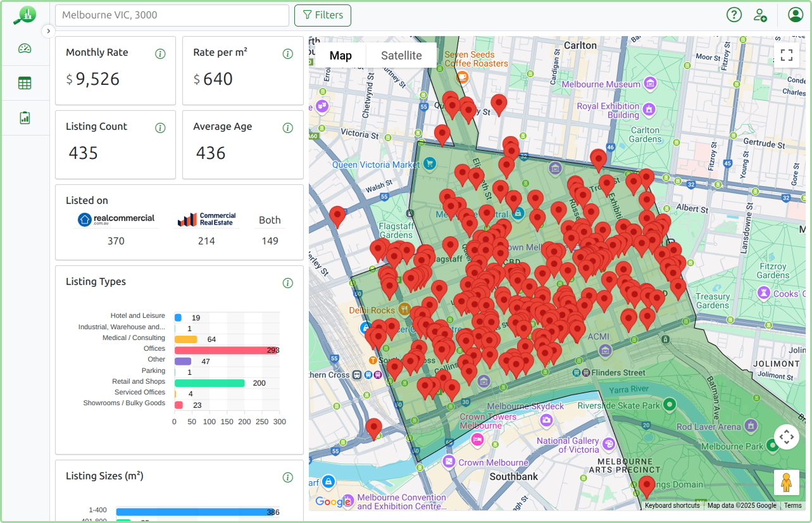Open the Help question mark icon
Screen dimensions: 812x523
[734, 14]
